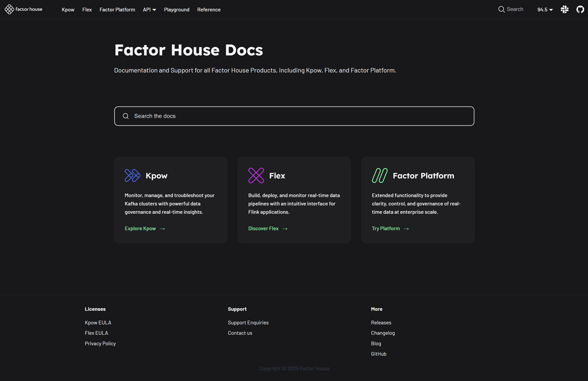The image size is (588, 381).
Task: Follow the Explore Kpow link
Action: 140,228
